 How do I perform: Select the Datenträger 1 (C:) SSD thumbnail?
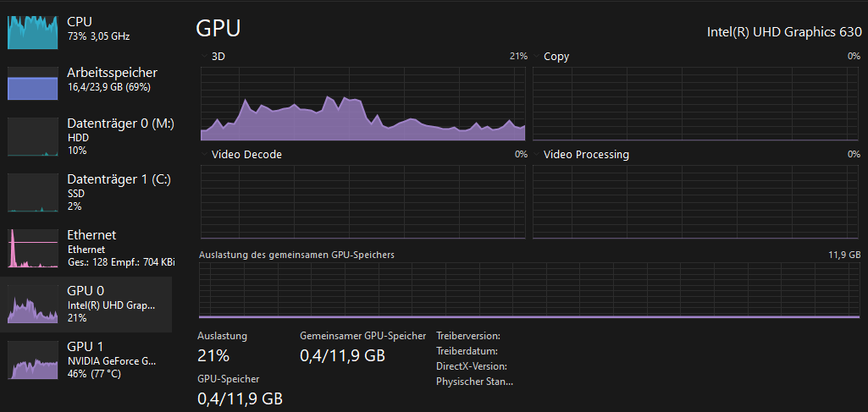pos(33,192)
